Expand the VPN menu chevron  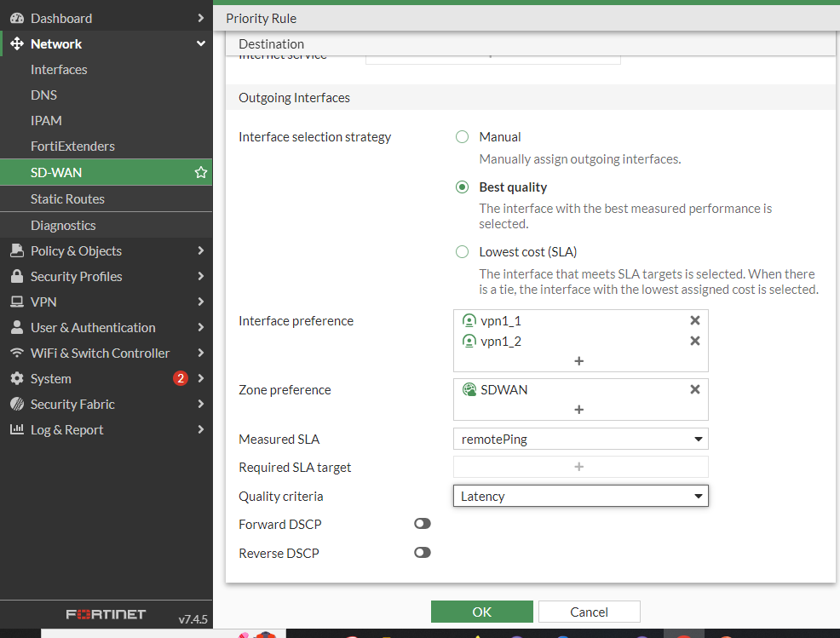(201, 302)
